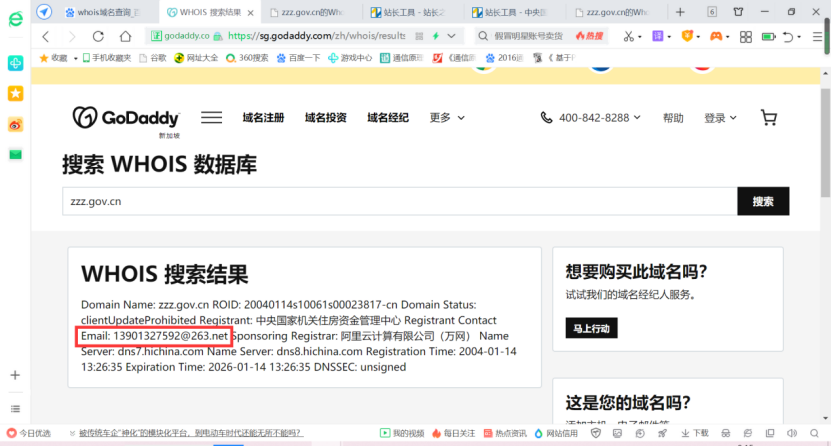
Task: Click the GoDaddy logo
Action: pos(126,118)
